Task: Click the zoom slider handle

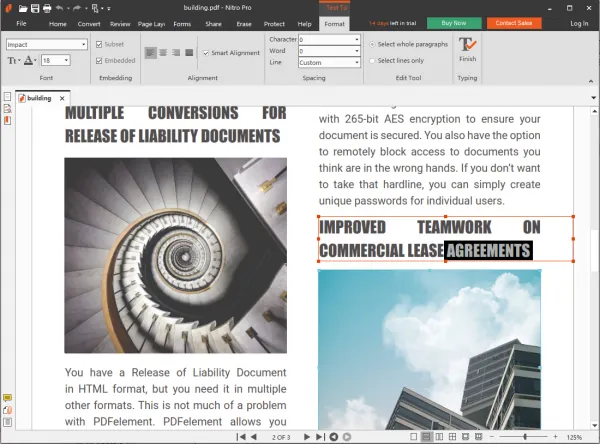Action: (x=525, y=437)
